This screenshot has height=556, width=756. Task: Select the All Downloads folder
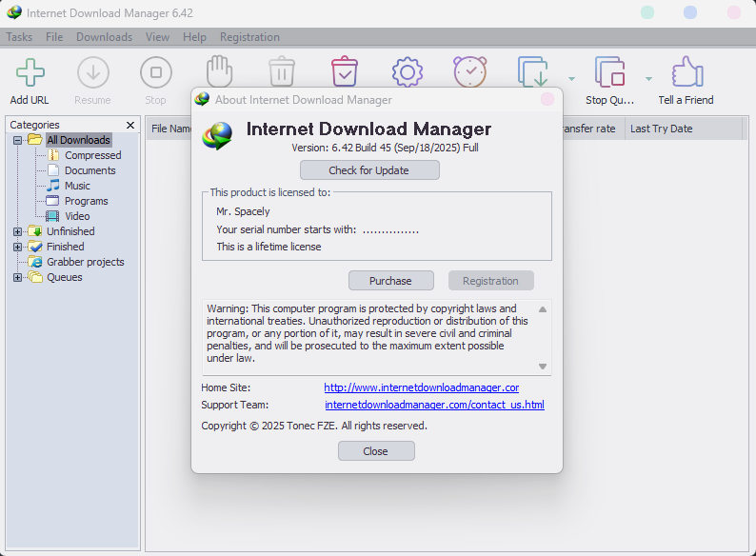click(79, 140)
